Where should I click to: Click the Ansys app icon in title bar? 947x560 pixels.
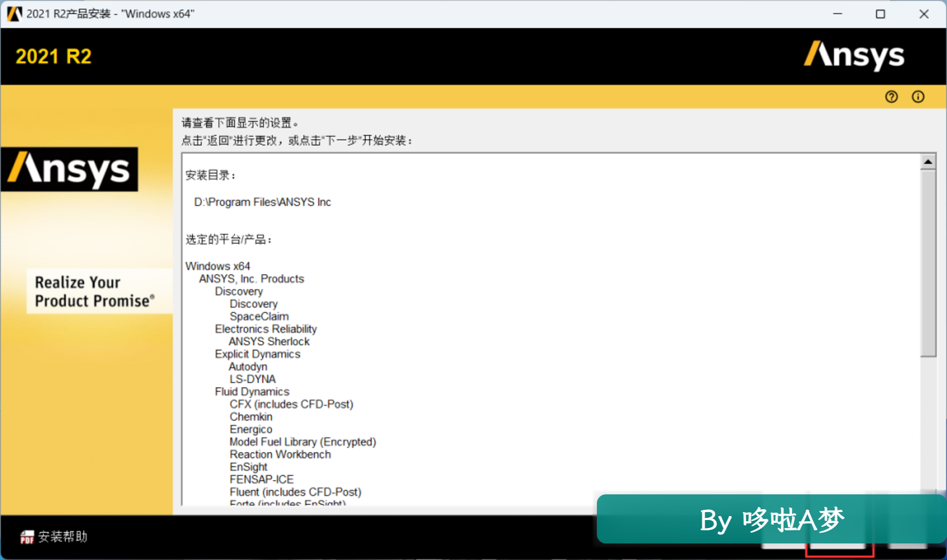14,14
